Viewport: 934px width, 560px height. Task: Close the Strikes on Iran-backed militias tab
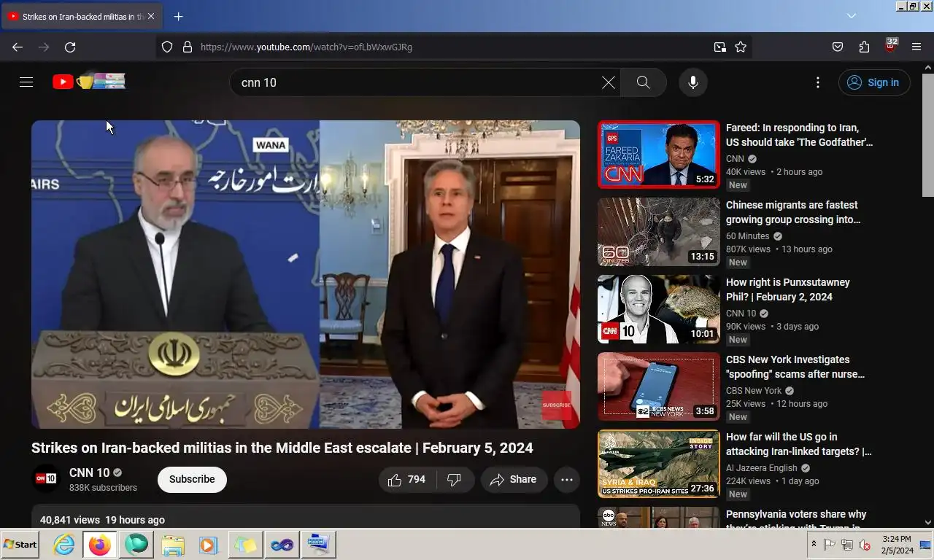coord(150,16)
